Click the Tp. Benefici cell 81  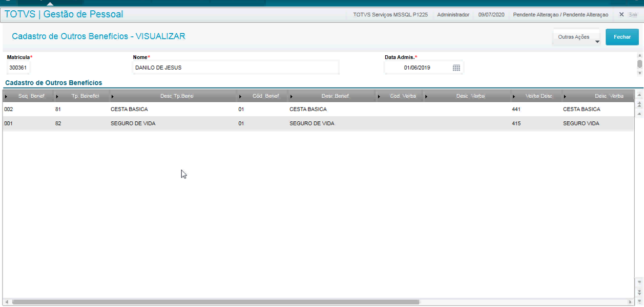[x=58, y=109]
